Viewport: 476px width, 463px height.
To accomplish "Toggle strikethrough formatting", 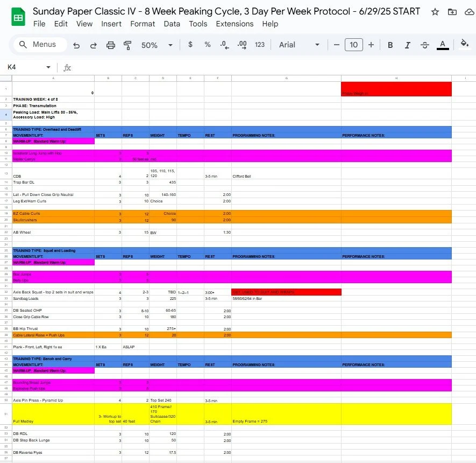I will pos(425,45).
